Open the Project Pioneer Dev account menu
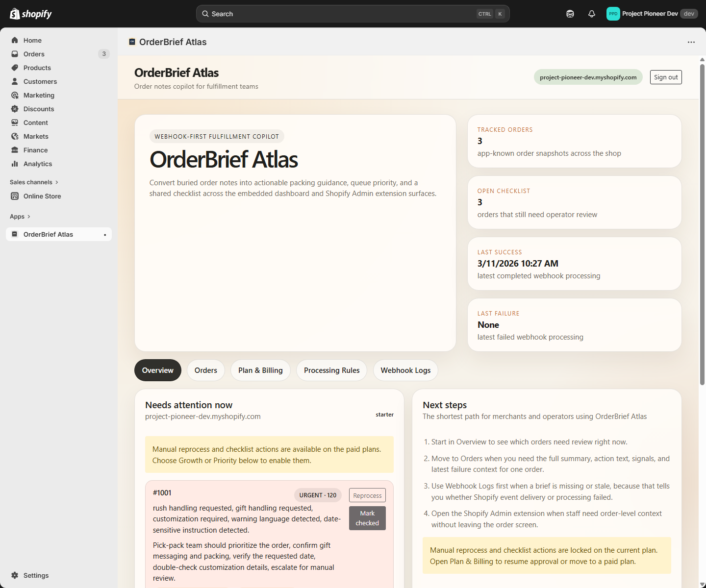This screenshot has height=588, width=706. [652, 14]
